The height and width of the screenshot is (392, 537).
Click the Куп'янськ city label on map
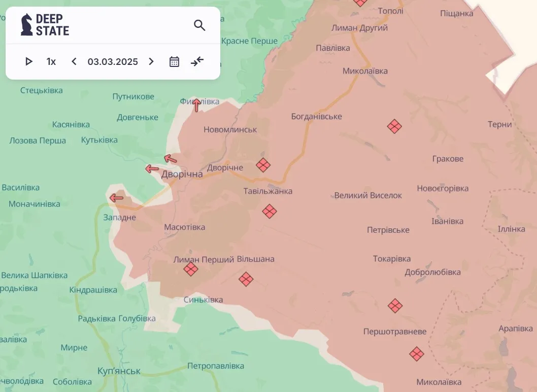point(118,371)
